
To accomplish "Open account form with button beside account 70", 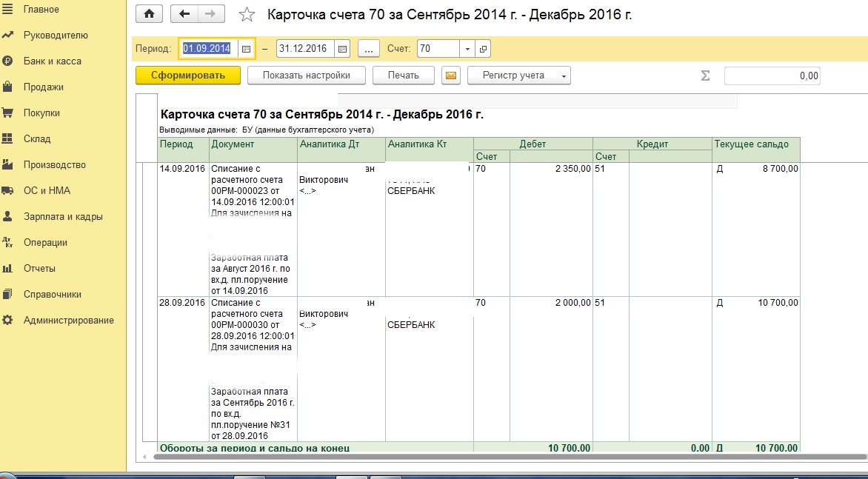I will pyautogui.click(x=483, y=49).
